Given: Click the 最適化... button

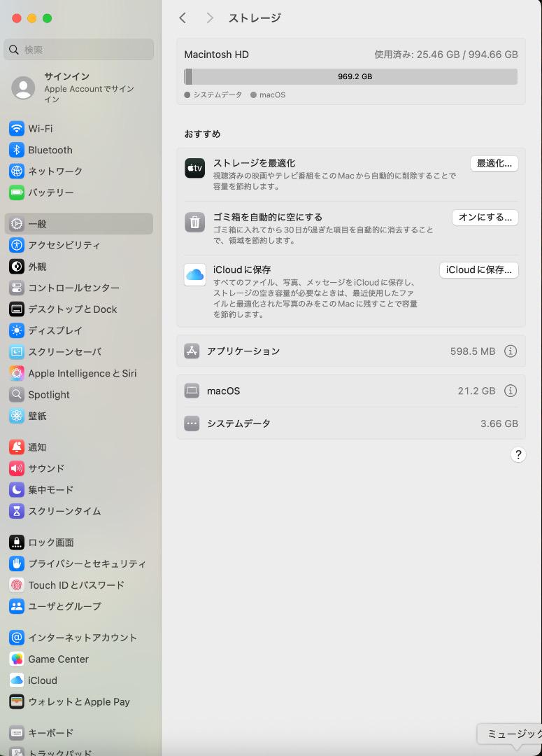Looking at the screenshot, I should coord(494,163).
